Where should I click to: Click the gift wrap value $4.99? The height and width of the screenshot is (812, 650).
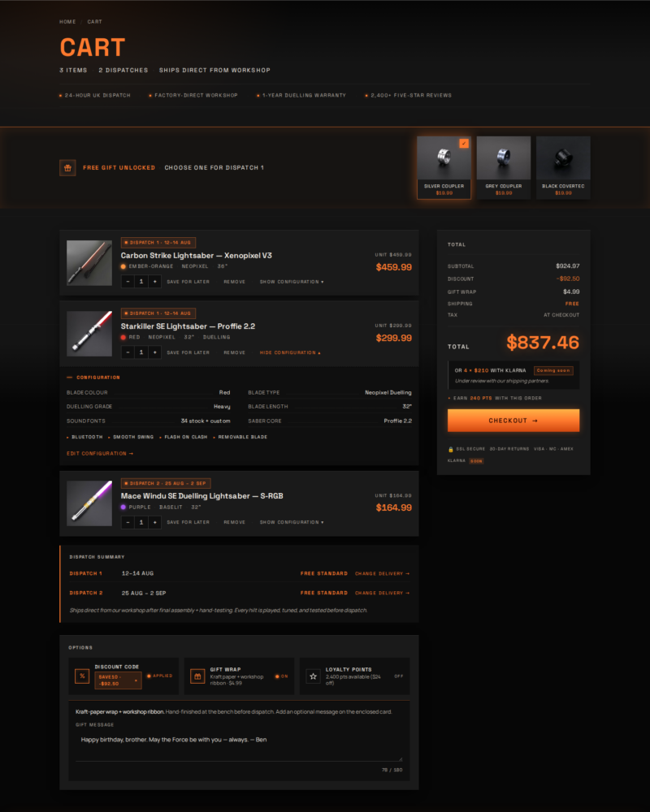click(571, 292)
